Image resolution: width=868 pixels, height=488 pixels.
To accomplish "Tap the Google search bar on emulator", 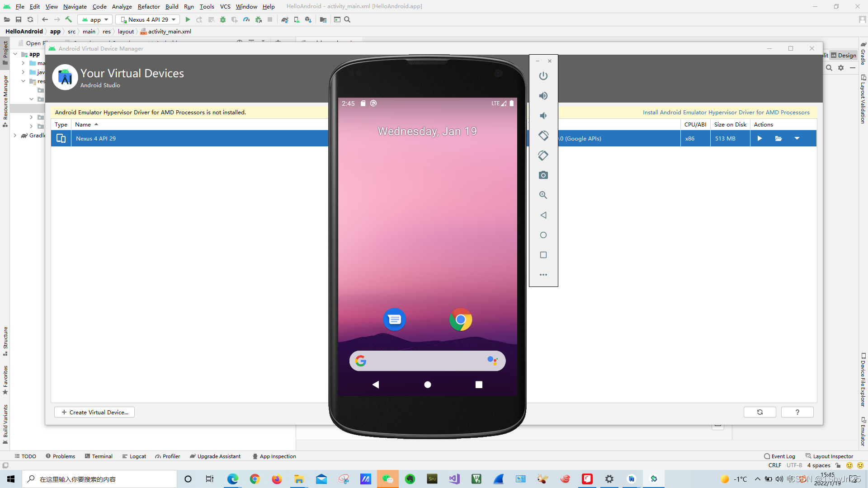I will tap(427, 361).
